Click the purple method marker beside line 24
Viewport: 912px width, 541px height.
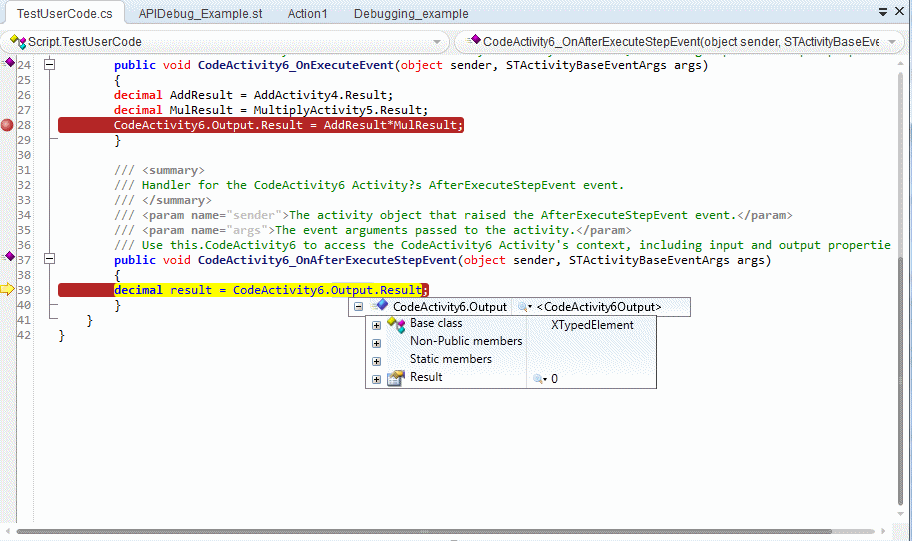(10, 62)
